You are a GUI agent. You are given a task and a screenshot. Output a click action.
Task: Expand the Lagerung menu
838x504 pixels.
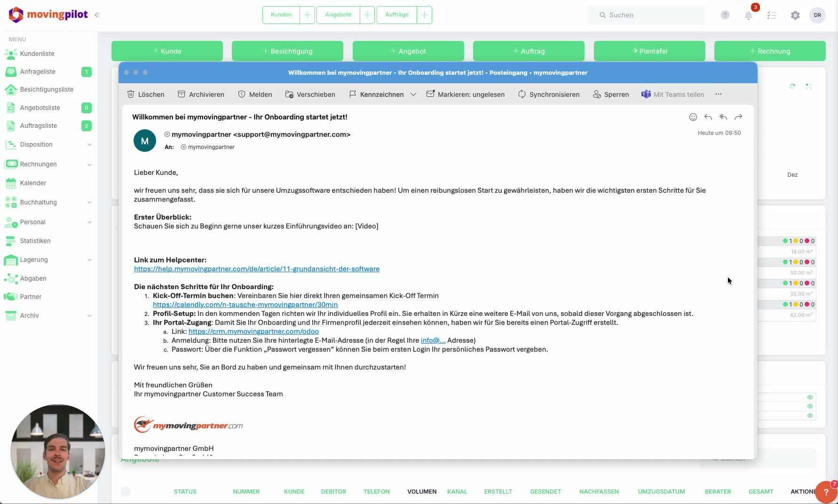(x=48, y=260)
